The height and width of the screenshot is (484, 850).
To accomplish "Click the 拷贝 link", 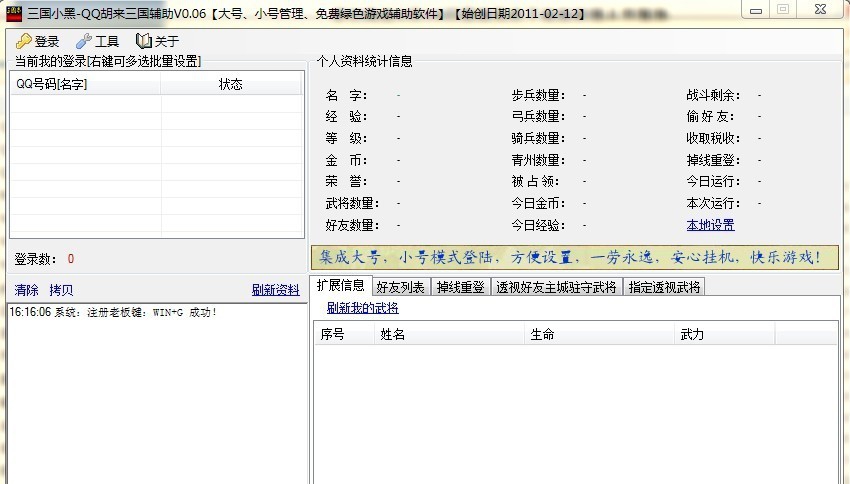I will tap(61, 290).
